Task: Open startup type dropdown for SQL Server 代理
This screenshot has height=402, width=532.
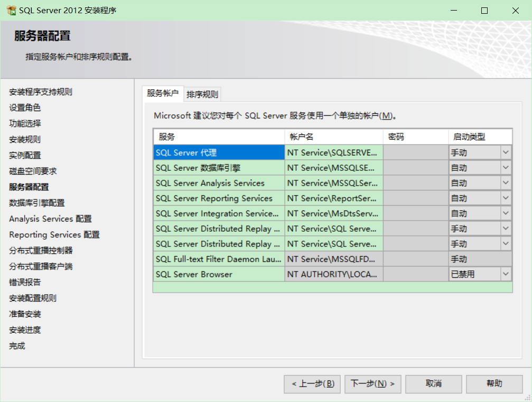Action: (506, 152)
